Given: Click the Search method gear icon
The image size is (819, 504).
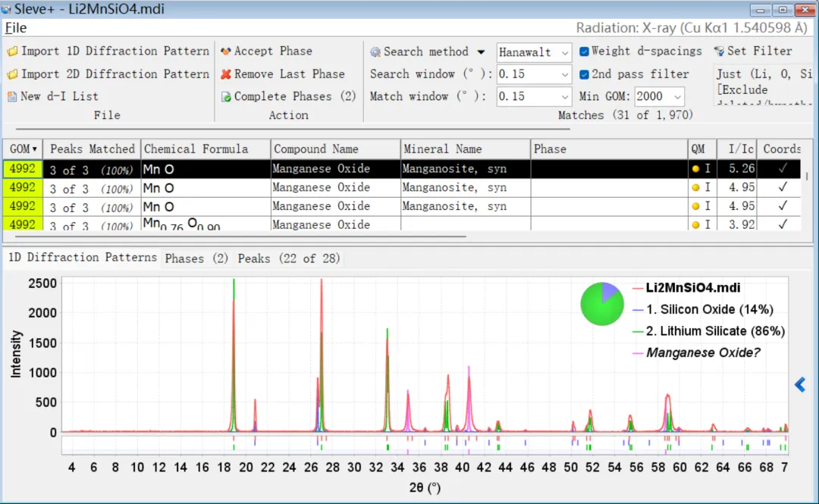Looking at the screenshot, I should (x=375, y=52).
